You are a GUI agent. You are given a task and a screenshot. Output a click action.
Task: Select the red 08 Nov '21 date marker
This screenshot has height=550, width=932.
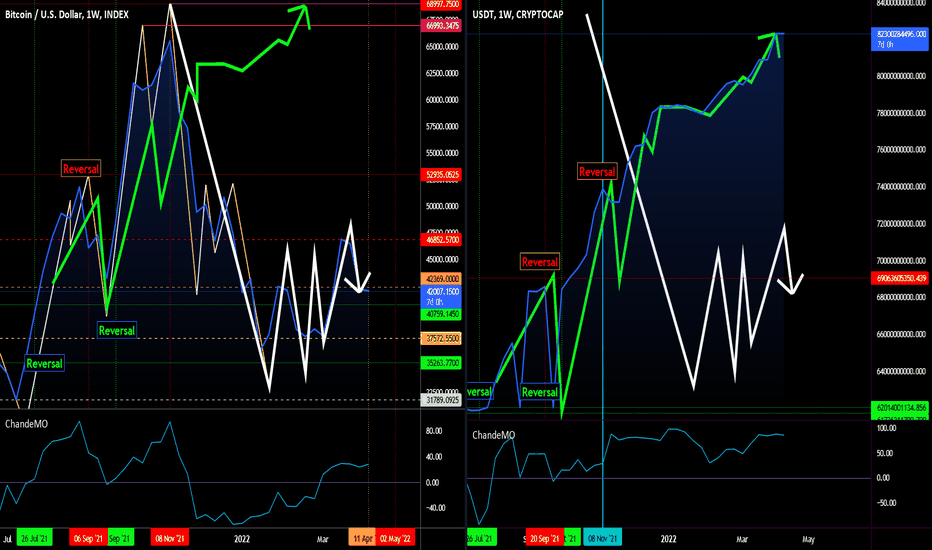pyautogui.click(x=170, y=539)
